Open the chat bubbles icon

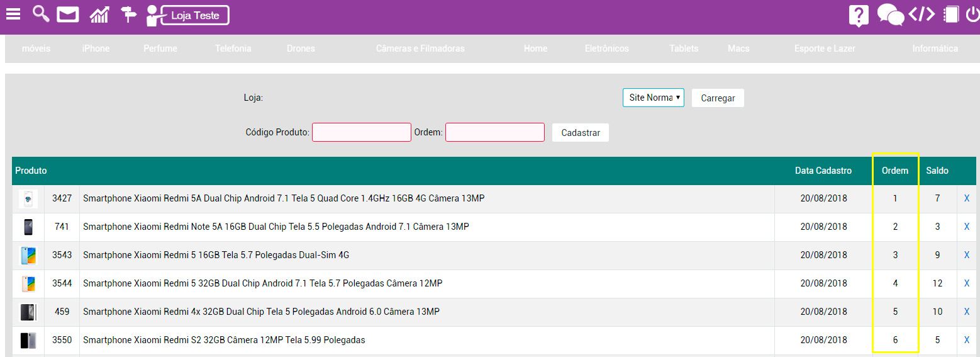click(x=890, y=15)
